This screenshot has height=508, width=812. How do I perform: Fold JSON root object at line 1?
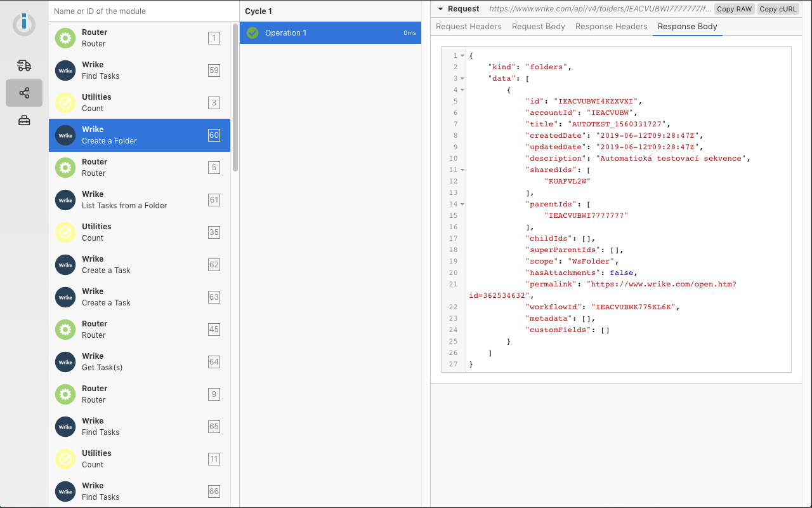click(x=462, y=56)
